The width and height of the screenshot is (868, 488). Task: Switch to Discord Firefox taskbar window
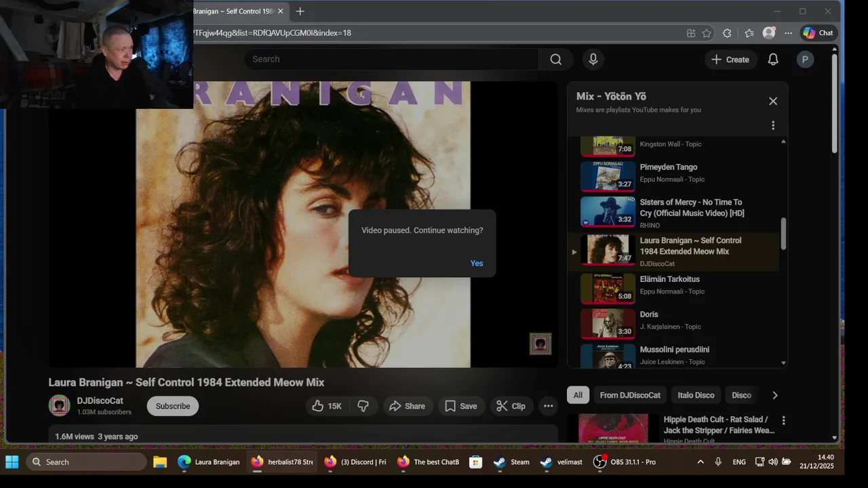pyautogui.click(x=355, y=462)
